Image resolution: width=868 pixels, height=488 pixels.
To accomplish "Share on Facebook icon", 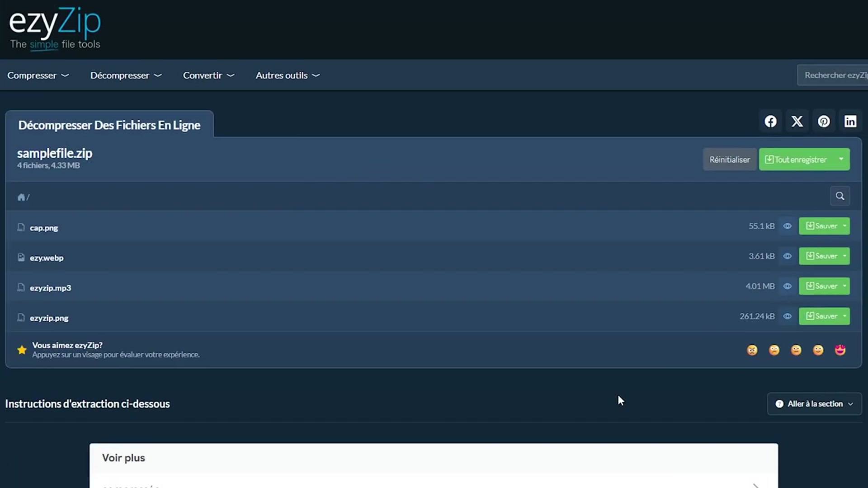I will point(771,122).
